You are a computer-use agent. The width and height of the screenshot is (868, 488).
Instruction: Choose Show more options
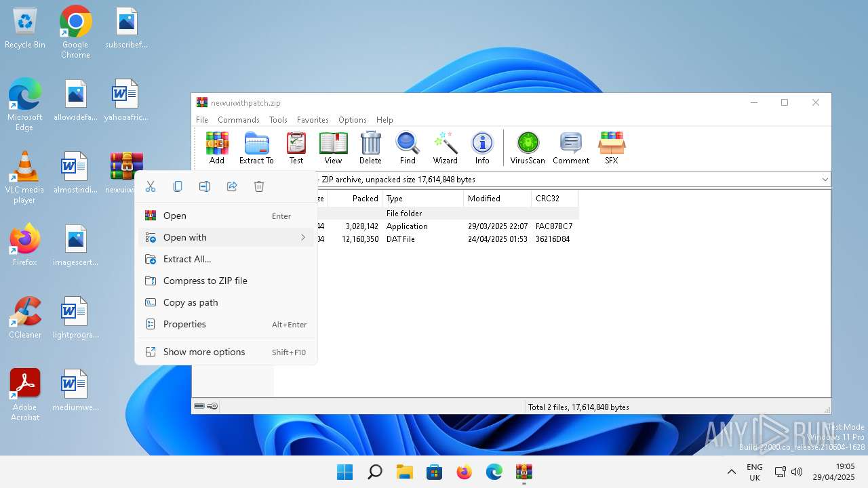(227, 352)
